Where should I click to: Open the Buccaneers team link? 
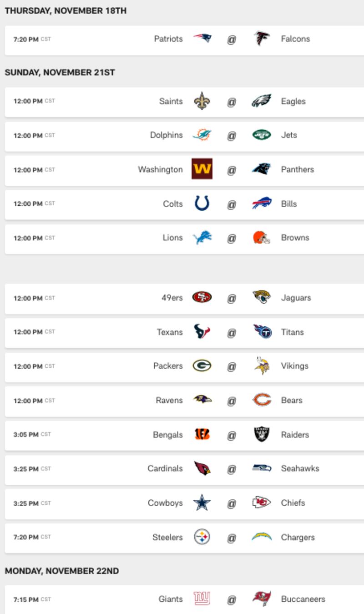tap(303, 599)
